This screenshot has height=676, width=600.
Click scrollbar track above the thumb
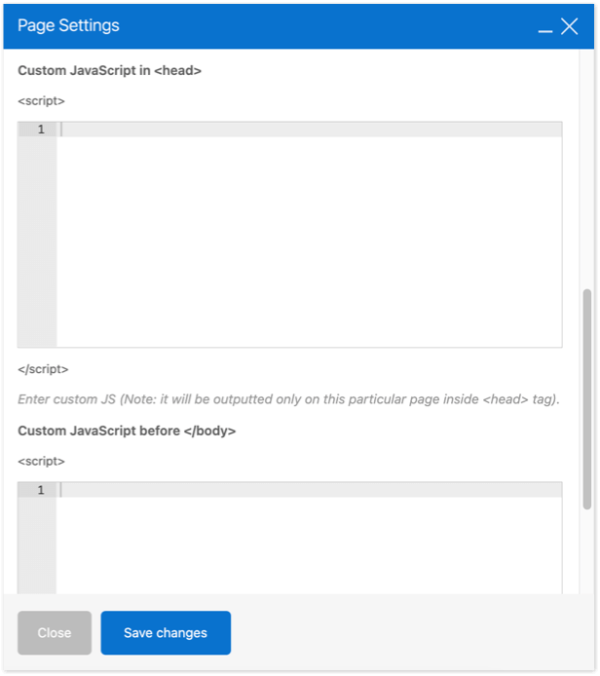point(587,168)
